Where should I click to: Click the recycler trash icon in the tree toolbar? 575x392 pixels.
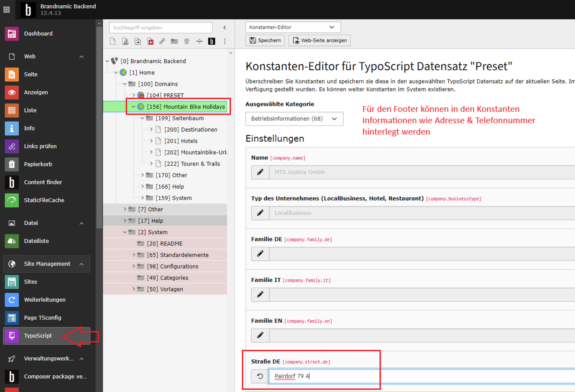(187, 41)
